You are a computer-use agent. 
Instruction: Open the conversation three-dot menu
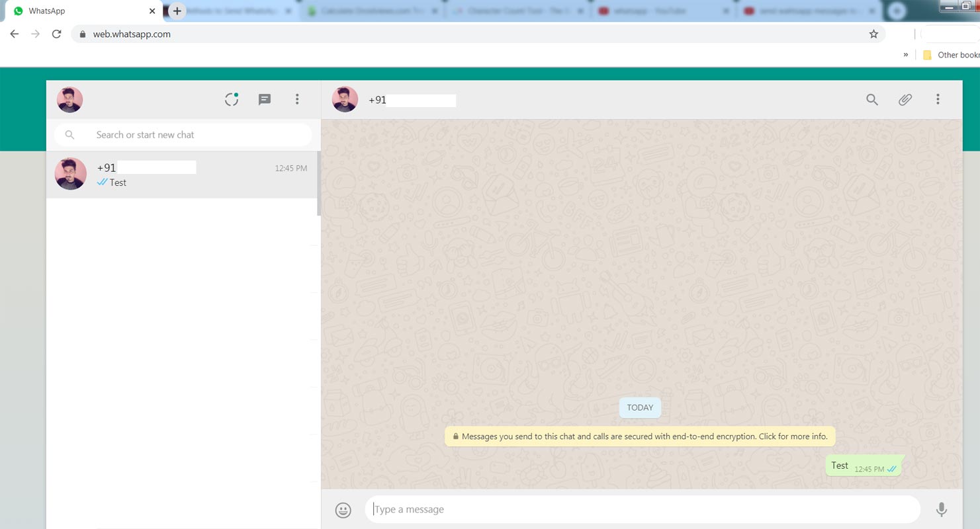(x=938, y=99)
